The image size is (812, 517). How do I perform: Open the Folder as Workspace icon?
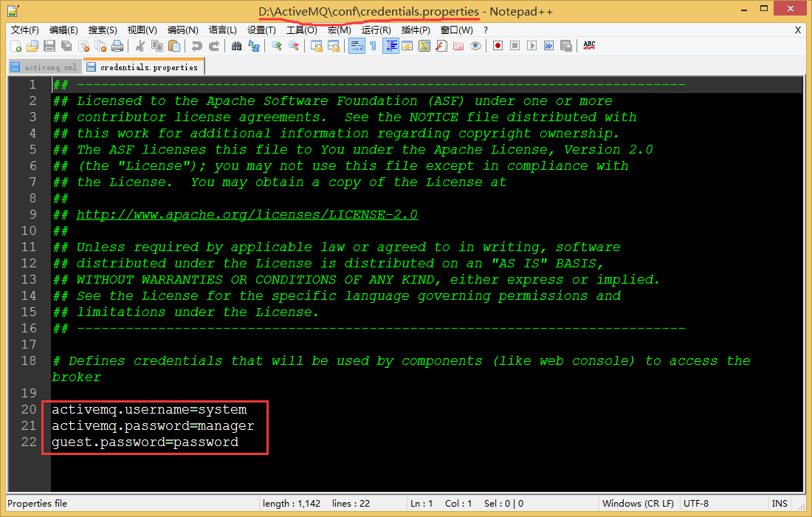click(x=458, y=46)
